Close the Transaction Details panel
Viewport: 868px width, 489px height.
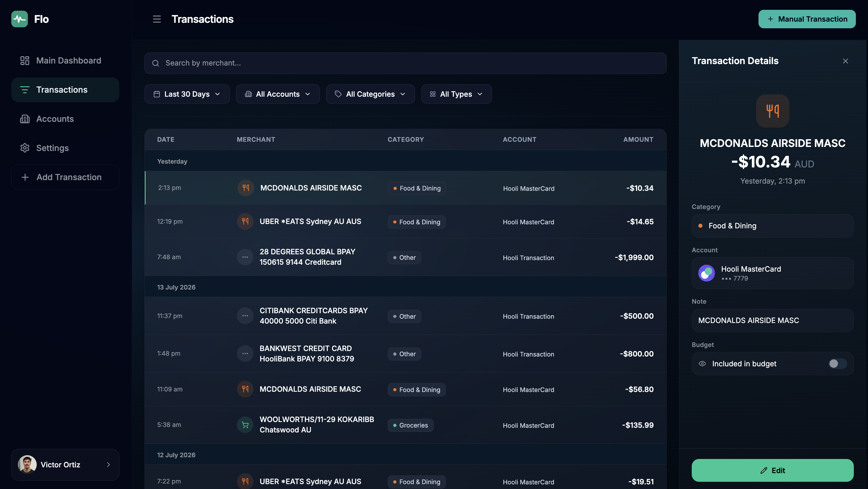(845, 61)
